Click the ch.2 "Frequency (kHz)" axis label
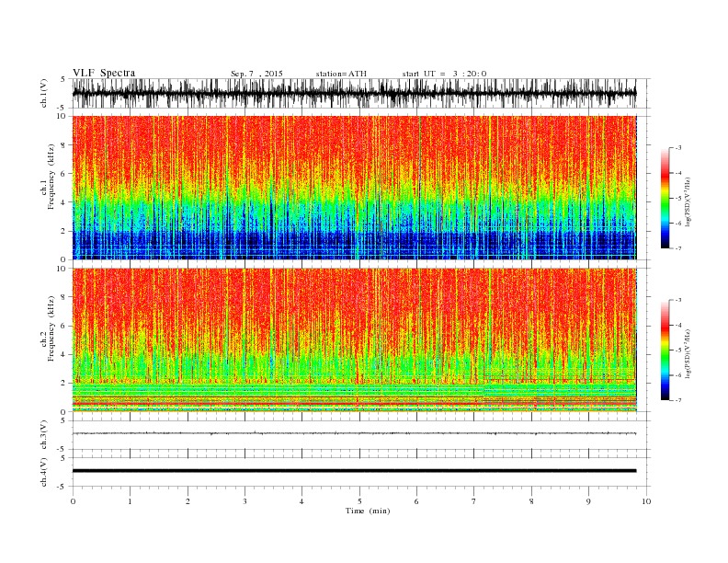Screen dimensions: 728x563 tap(51, 328)
